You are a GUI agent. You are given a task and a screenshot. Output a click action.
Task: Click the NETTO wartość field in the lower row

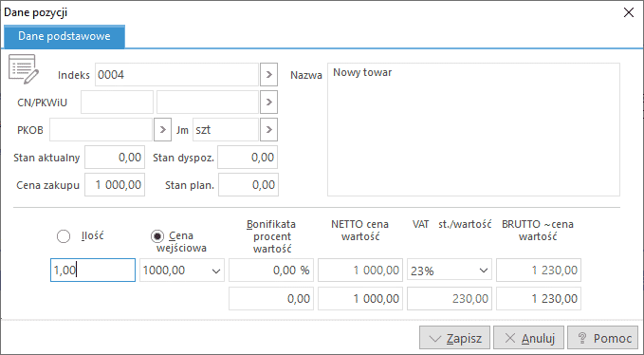(x=360, y=298)
